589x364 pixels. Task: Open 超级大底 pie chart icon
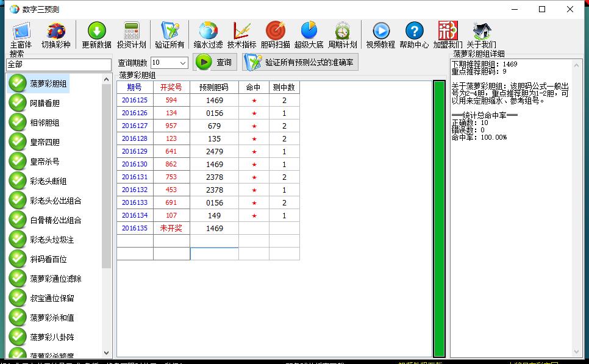click(309, 35)
